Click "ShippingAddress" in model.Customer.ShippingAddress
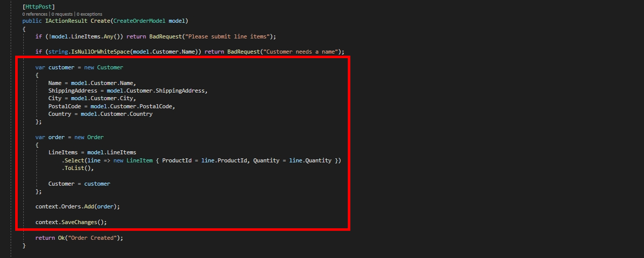Viewport: 644px width, 258px height. coord(180,91)
